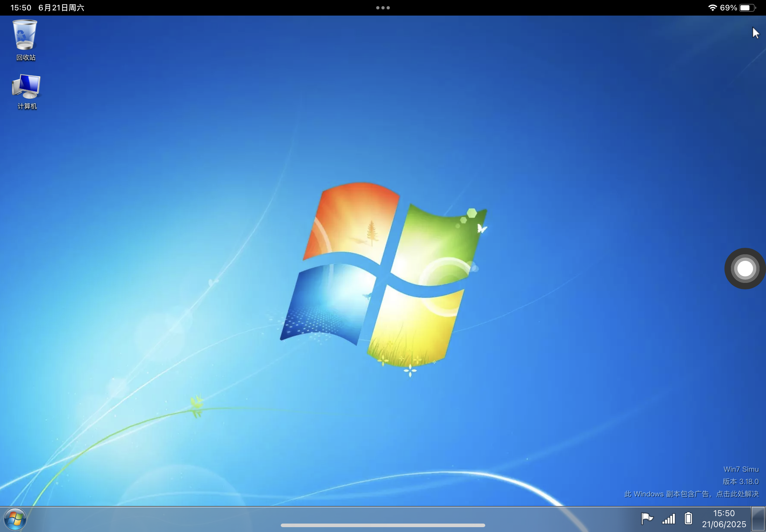This screenshot has width=766, height=532.
Task: Click the Win7 Simu label text
Action: (741, 469)
